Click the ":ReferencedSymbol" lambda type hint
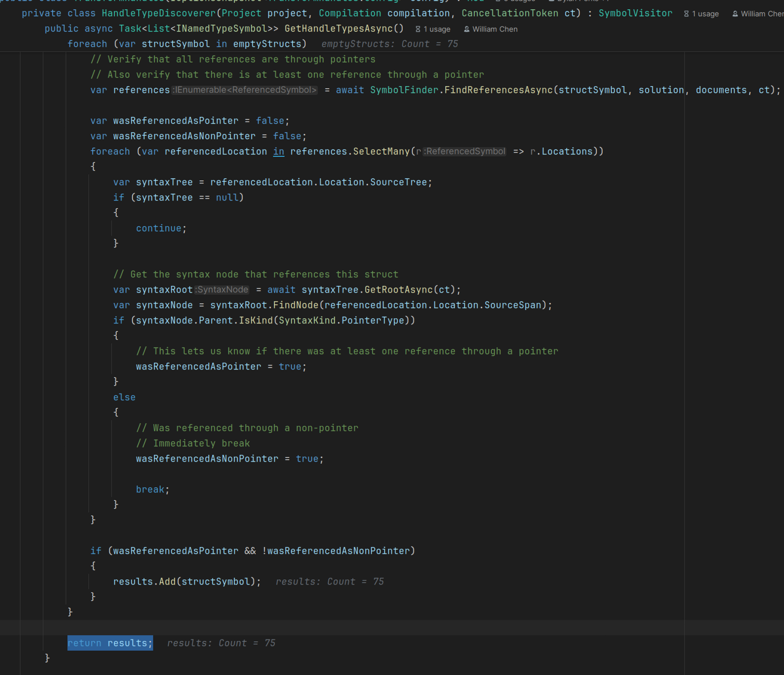Image resolution: width=784 pixels, height=675 pixels. point(465,152)
